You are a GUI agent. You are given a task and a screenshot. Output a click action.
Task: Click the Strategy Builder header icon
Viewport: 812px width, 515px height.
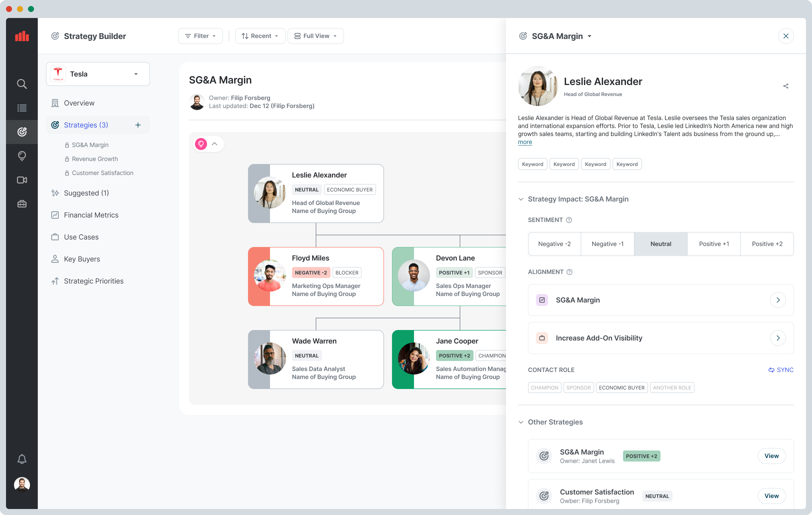coord(55,36)
